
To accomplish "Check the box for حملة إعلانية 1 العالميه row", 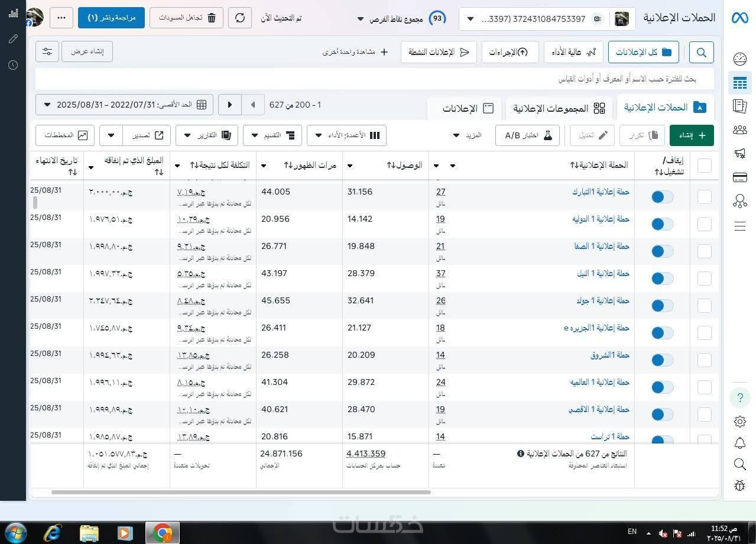I will pos(704,387).
